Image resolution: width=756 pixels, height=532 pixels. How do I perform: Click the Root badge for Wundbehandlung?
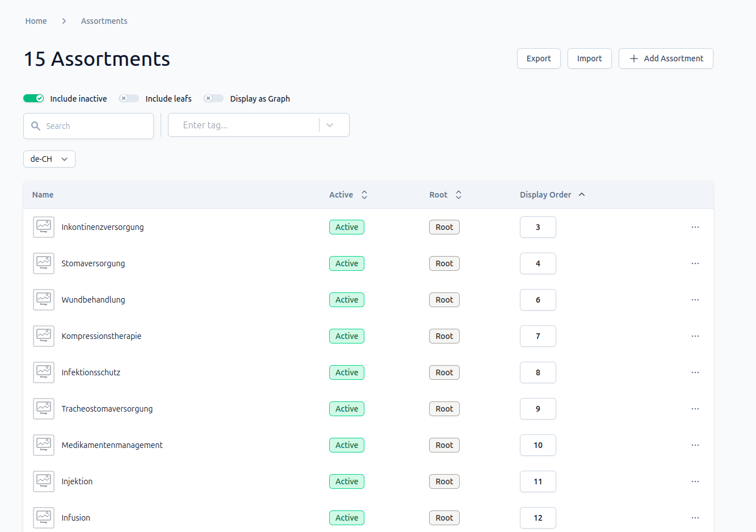click(444, 300)
